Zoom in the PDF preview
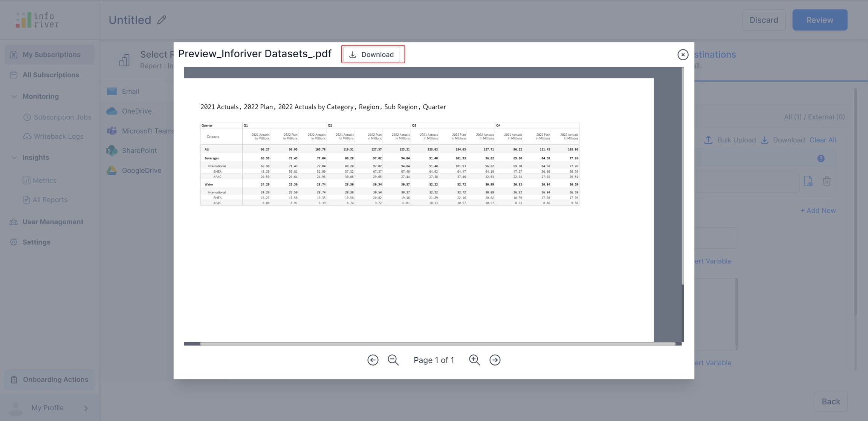Screen dimensions: 868x421 pos(474,360)
